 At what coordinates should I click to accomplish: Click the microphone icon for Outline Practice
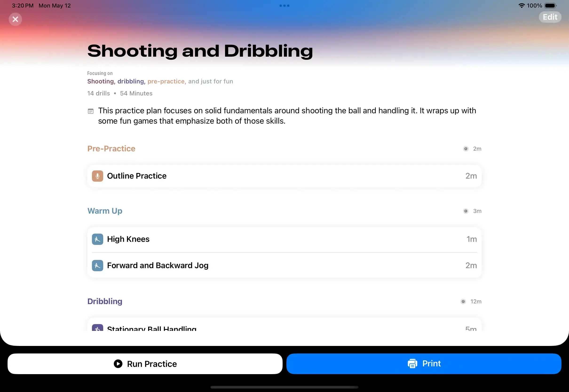[x=98, y=176]
